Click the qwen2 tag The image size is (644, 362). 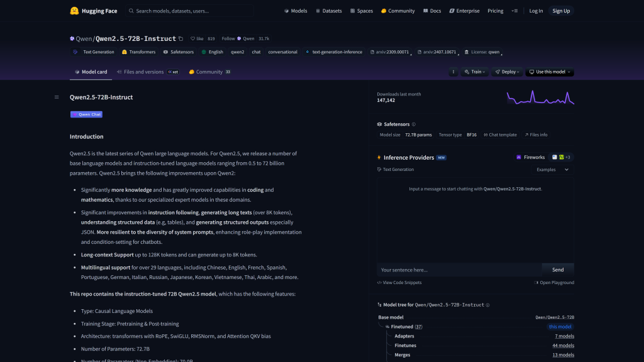point(237,52)
